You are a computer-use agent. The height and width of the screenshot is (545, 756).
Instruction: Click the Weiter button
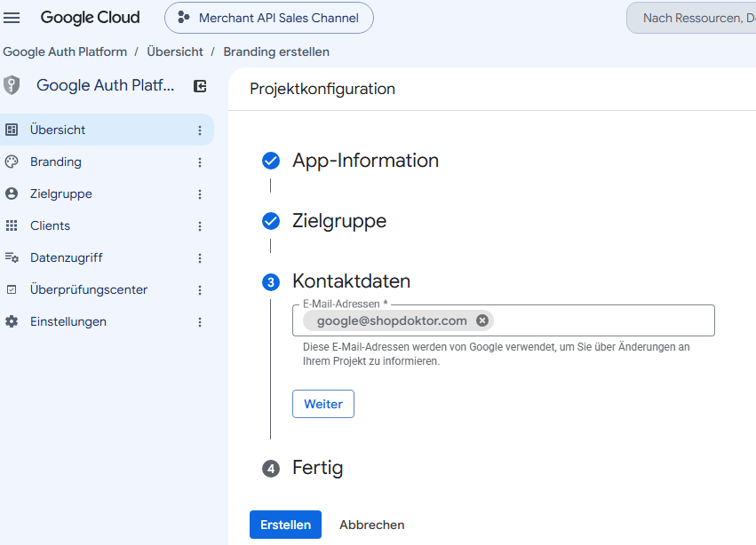[323, 404]
